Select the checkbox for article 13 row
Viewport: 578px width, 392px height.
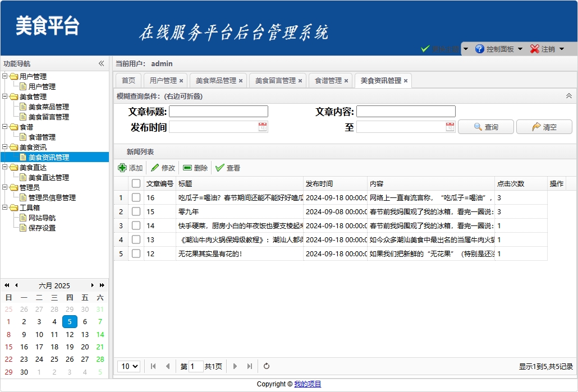pos(136,239)
